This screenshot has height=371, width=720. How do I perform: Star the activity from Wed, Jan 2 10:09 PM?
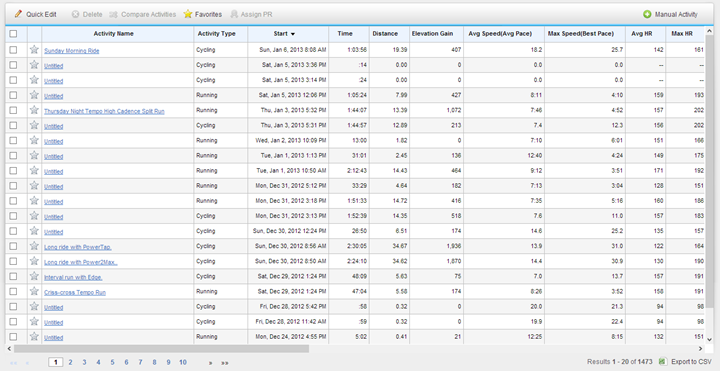34,141
